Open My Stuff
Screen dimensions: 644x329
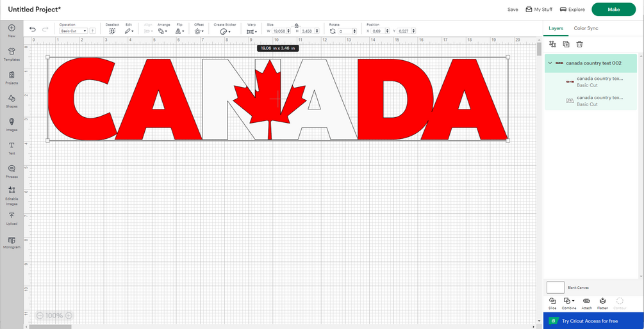tap(539, 10)
